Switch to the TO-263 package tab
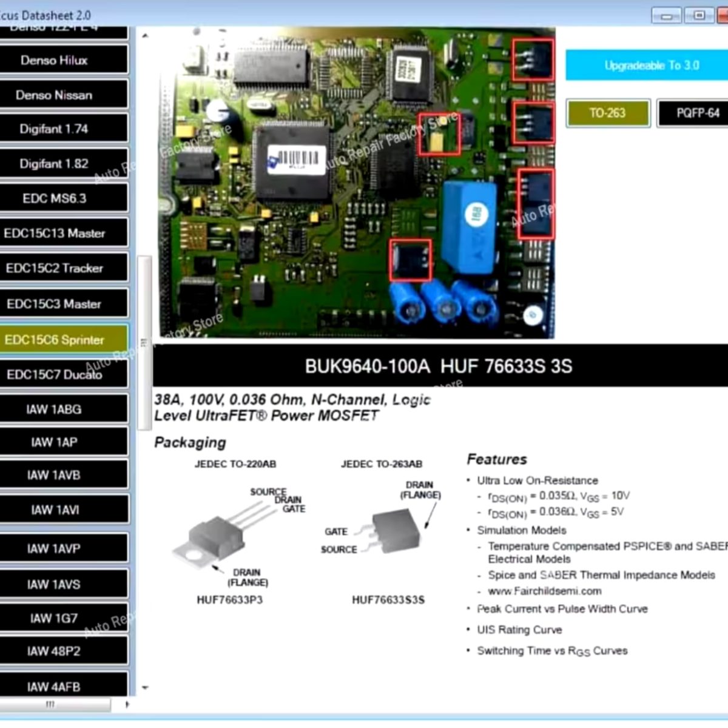Viewport: 728px width, 728px height. 608,113
